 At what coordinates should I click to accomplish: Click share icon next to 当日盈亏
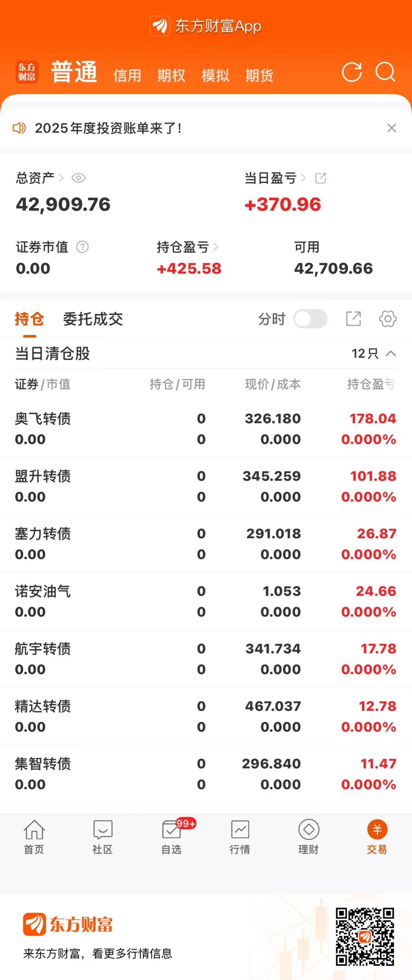coord(321,178)
